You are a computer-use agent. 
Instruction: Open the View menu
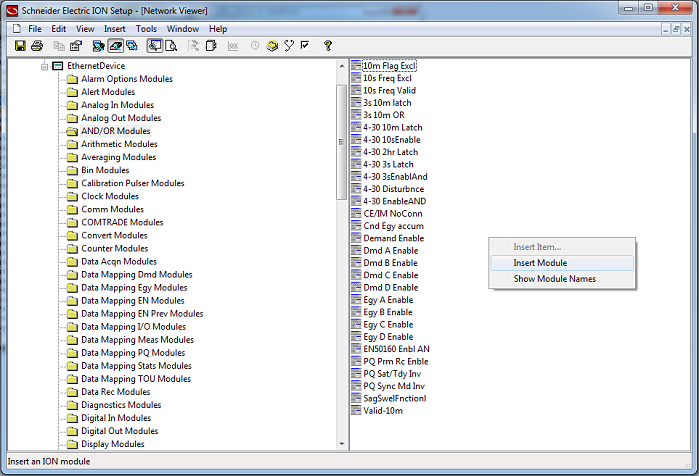point(85,29)
